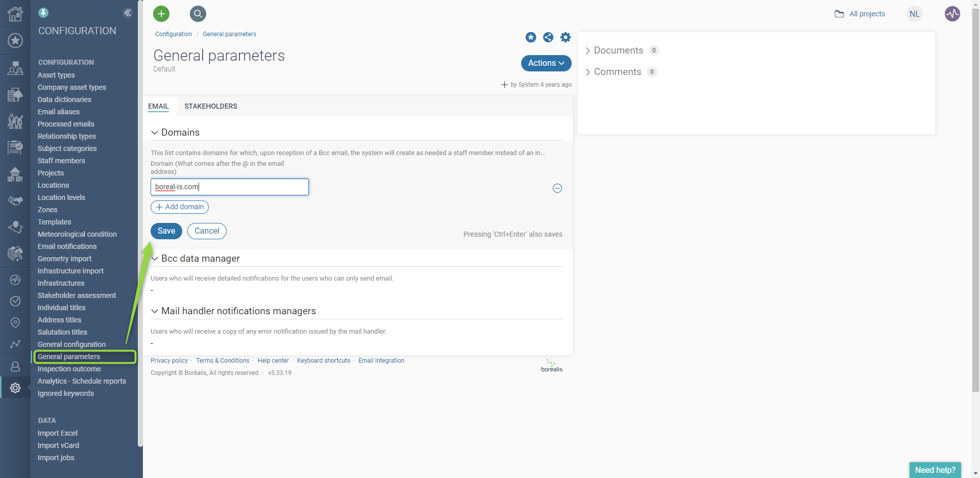Click the green add new record icon
Screen dimensions: 980x478
click(161, 14)
